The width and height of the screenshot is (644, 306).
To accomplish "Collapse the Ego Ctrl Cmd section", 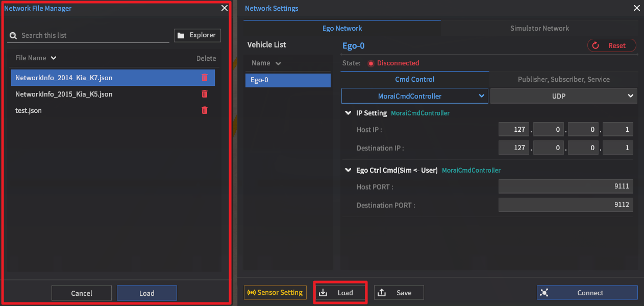I will [x=348, y=170].
